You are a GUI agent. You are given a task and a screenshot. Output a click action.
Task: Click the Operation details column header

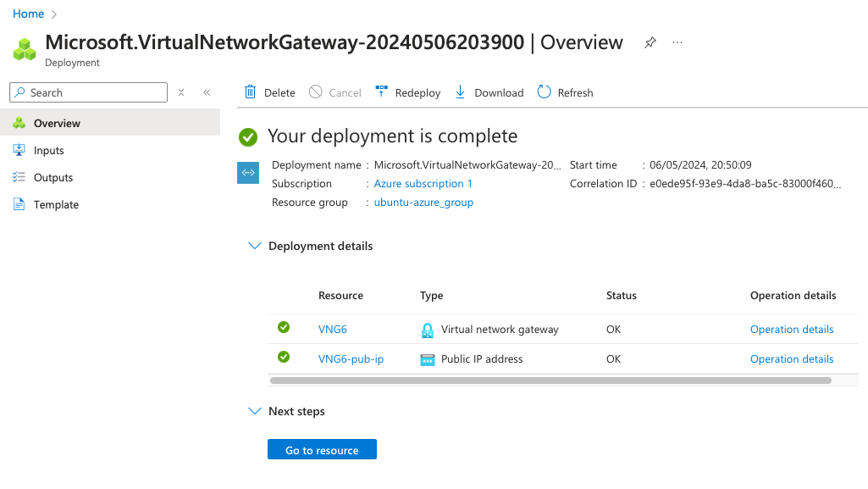coord(793,296)
